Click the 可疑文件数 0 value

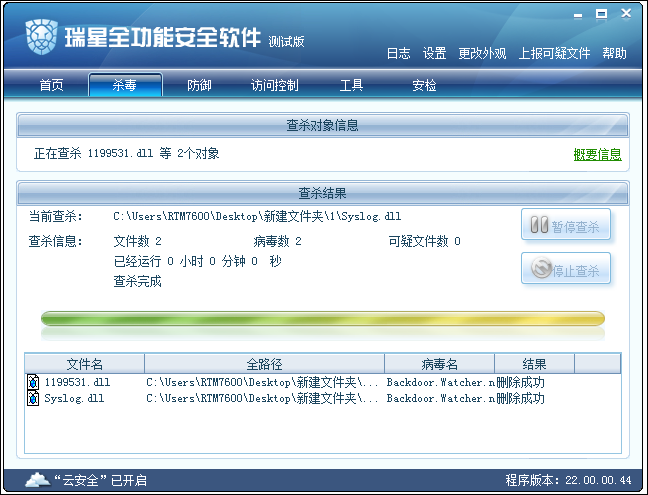424,241
